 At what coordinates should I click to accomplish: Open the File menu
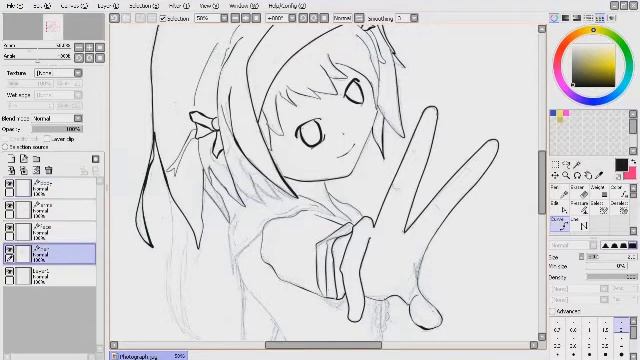15,6
